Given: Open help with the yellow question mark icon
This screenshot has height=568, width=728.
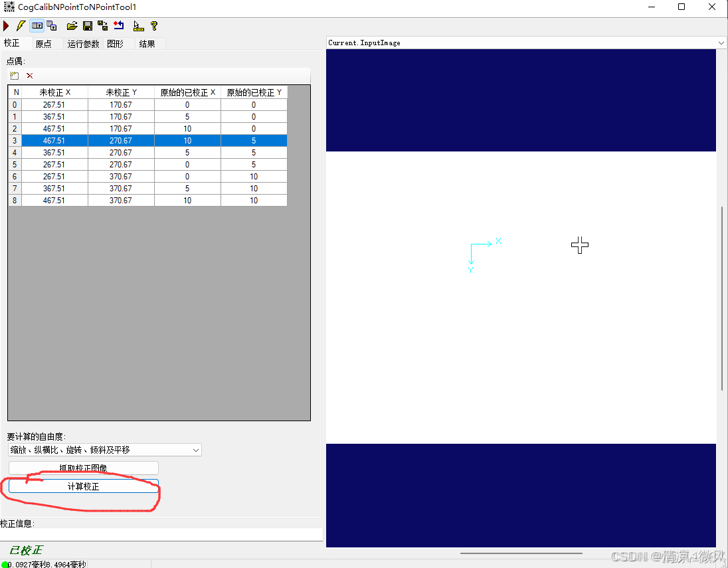Looking at the screenshot, I should click(154, 25).
